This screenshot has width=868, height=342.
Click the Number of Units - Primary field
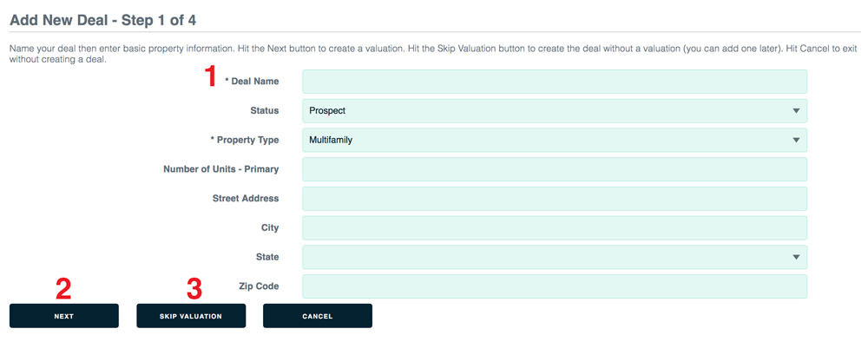(x=554, y=169)
